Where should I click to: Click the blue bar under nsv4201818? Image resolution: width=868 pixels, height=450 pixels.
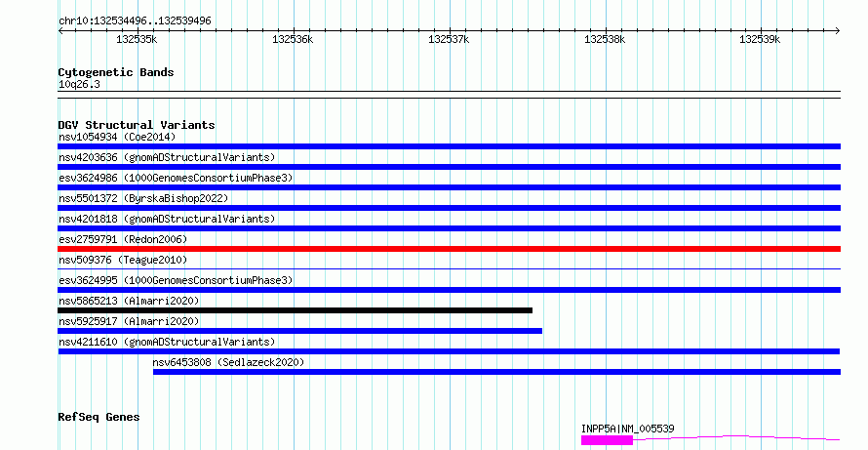coord(449,228)
